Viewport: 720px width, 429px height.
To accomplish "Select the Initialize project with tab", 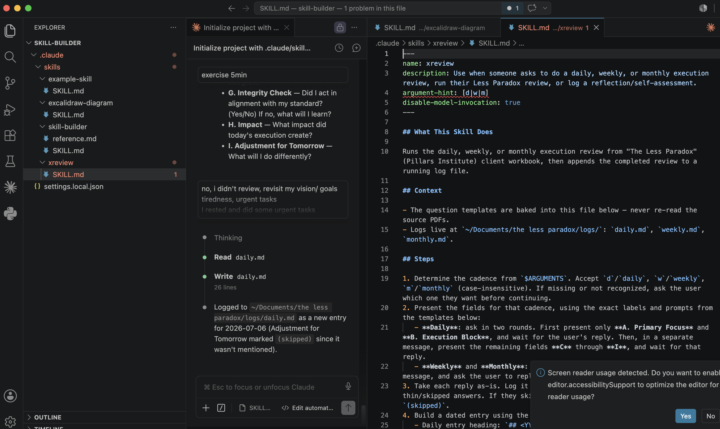I will (x=241, y=28).
